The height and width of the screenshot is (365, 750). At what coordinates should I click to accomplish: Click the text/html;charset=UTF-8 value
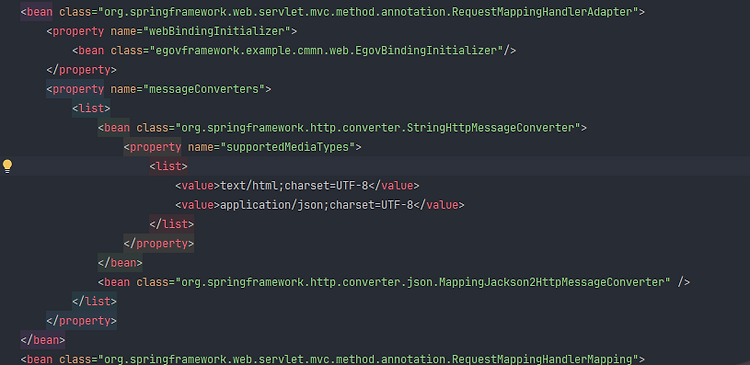[294, 186]
